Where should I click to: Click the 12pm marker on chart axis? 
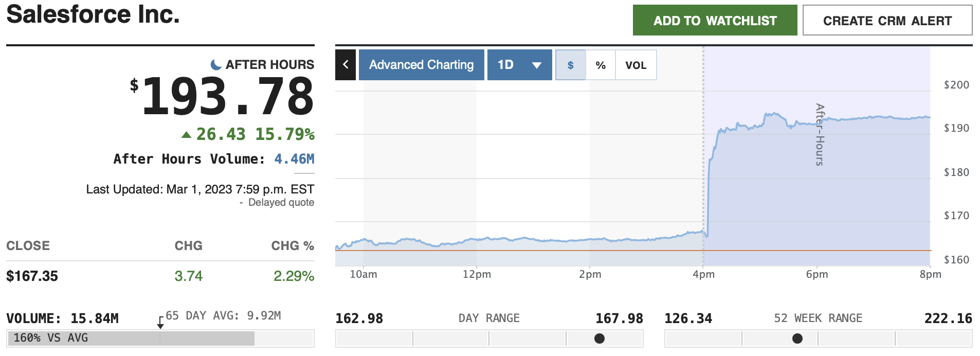(477, 274)
